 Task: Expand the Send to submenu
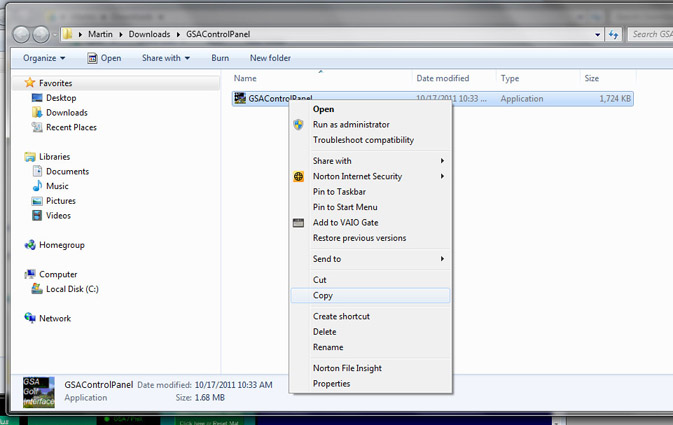tap(442, 258)
